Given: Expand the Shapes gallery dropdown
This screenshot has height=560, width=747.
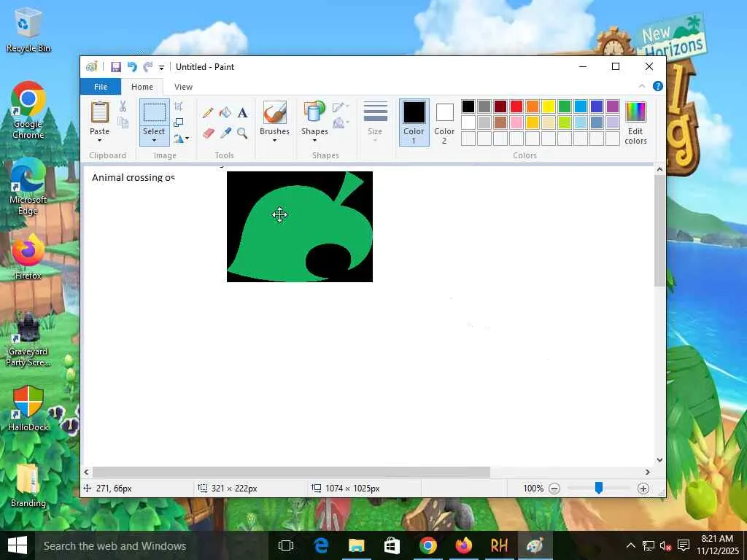Looking at the screenshot, I should click(314, 141).
